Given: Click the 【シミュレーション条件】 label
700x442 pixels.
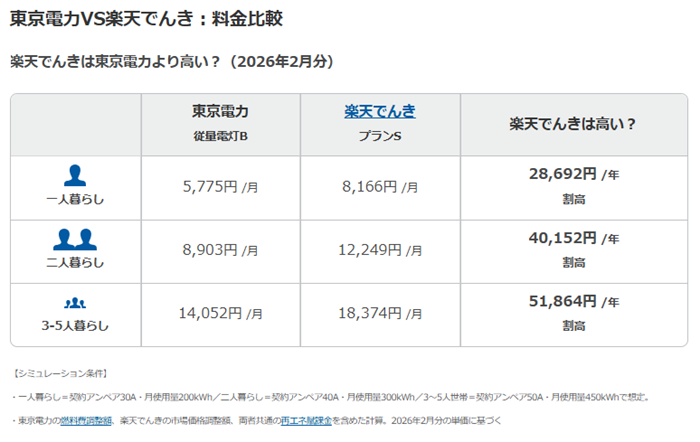Looking at the screenshot, I should point(60,373).
